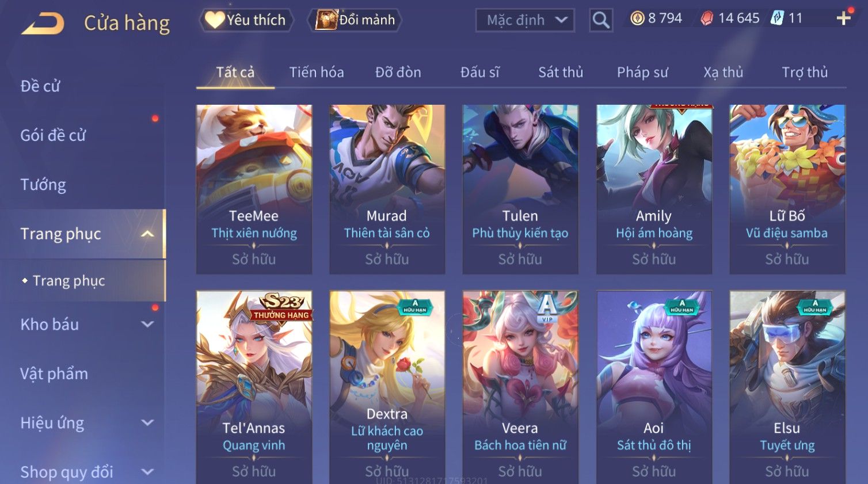868x484 pixels.
Task: Open Yêu thích heart favorites
Action: coord(246,20)
